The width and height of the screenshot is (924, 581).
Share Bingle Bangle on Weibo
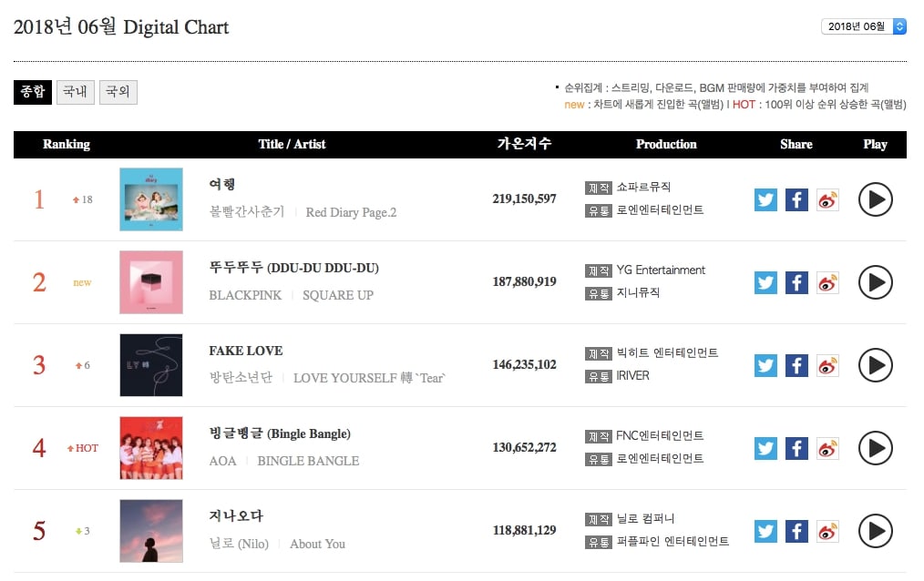tap(827, 448)
